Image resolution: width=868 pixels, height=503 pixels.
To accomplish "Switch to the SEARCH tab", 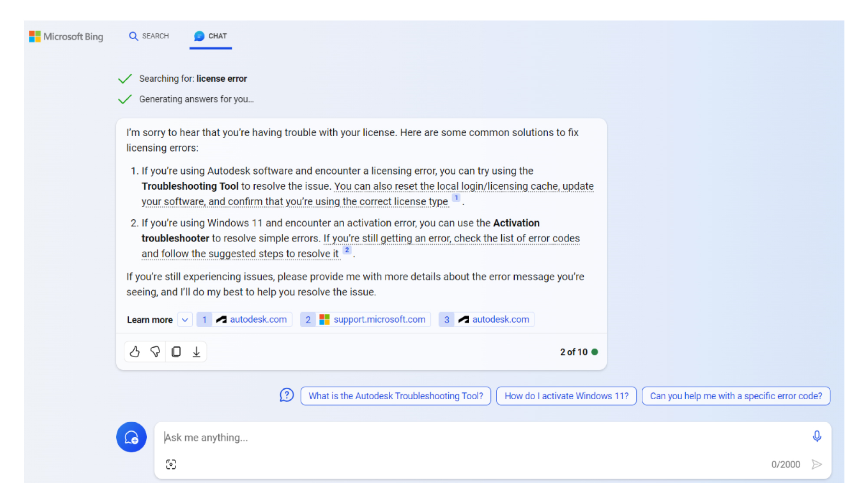I will (149, 36).
